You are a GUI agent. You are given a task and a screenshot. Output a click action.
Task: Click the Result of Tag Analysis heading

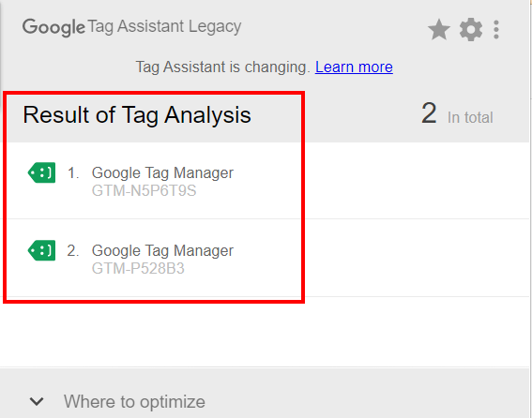tap(137, 115)
